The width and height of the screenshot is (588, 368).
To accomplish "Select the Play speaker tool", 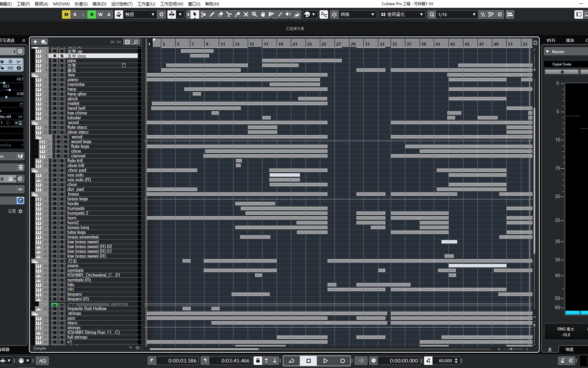I will click(288, 14).
